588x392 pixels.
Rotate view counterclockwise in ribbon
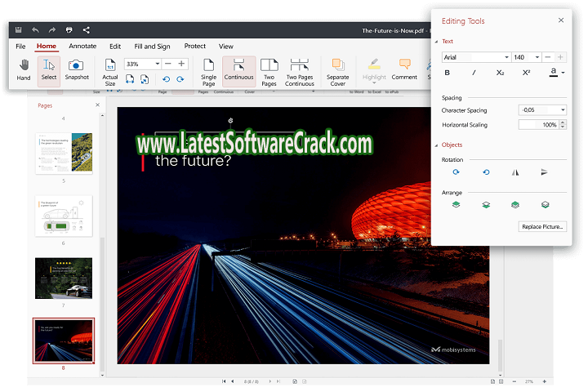(166, 79)
